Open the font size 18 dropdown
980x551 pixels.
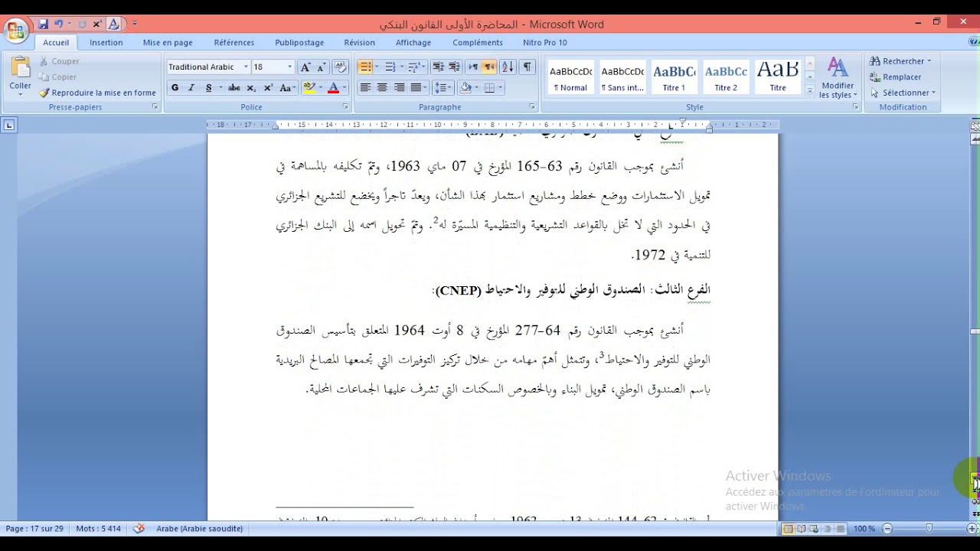coord(289,67)
